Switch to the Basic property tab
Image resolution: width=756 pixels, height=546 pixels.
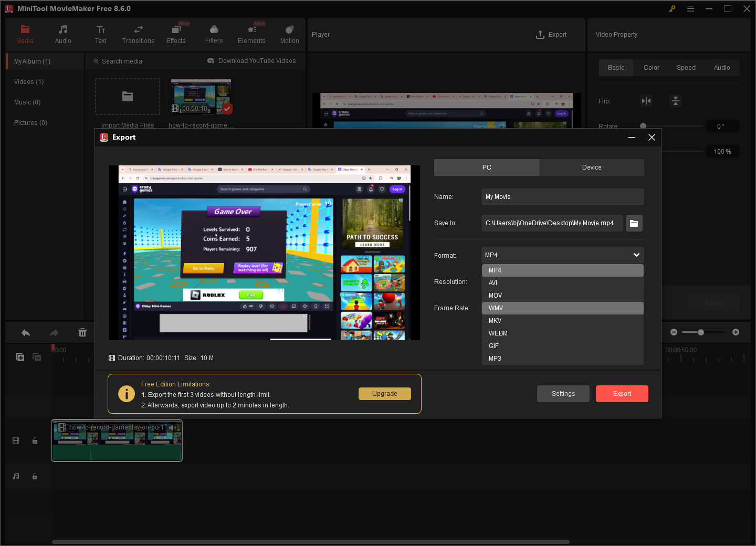pyautogui.click(x=616, y=68)
